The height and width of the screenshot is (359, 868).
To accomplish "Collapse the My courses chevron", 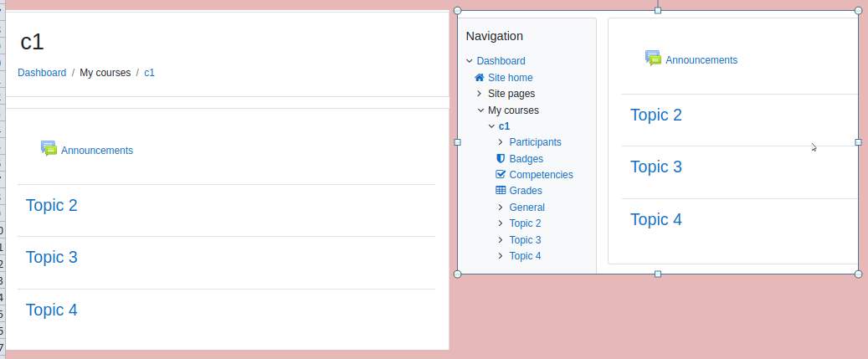I will tap(480, 110).
